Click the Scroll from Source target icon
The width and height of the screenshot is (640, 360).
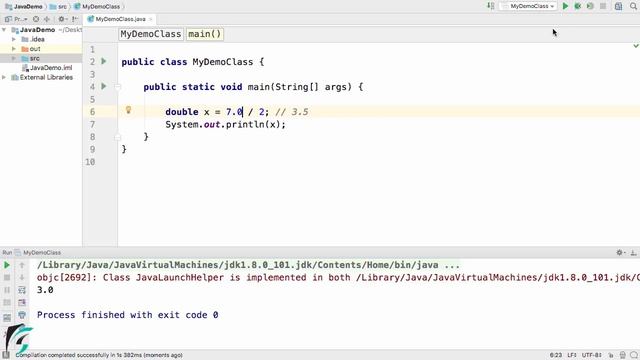pyautogui.click(x=36, y=19)
